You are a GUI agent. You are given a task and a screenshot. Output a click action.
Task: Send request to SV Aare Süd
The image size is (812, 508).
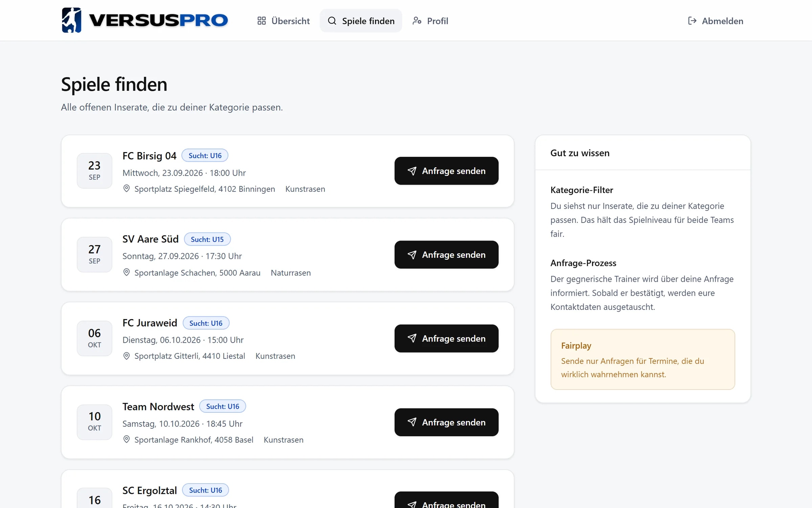[x=446, y=255]
